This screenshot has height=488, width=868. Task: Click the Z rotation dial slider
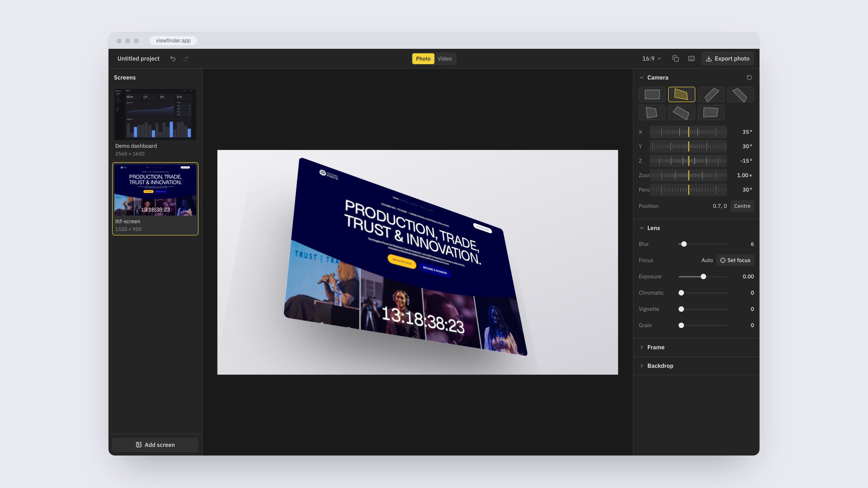point(688,161)
